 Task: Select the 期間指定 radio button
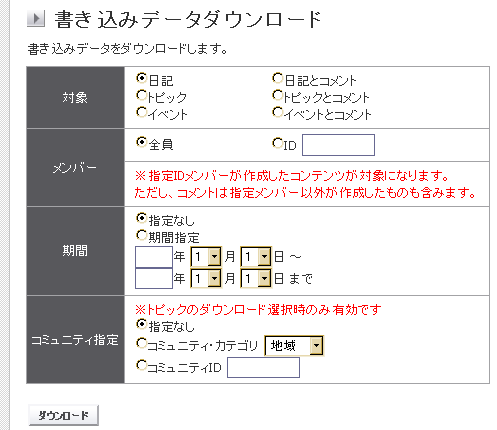[141, 235]
